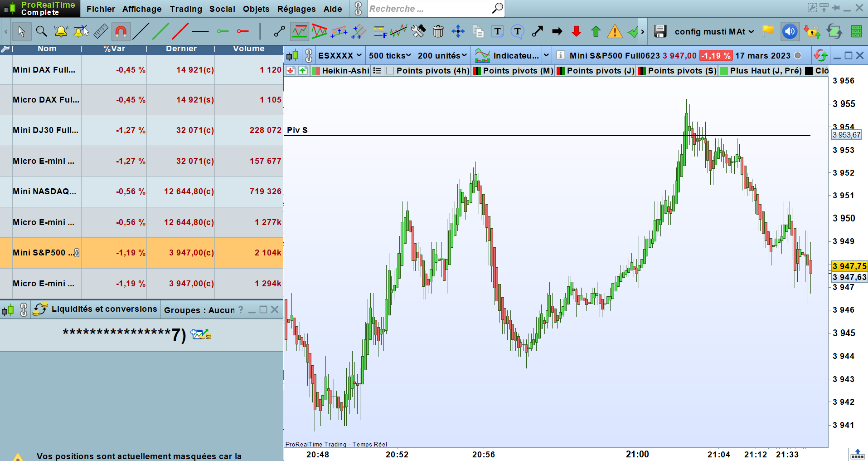Toggle the chain link beside search field

coord(358,9)
